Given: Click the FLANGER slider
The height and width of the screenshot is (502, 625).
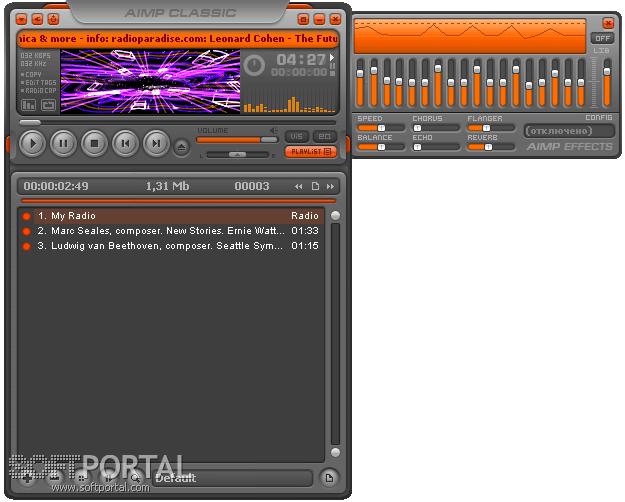Looking at the screenshot, I should pyautogui.click(x=491, y=128).
